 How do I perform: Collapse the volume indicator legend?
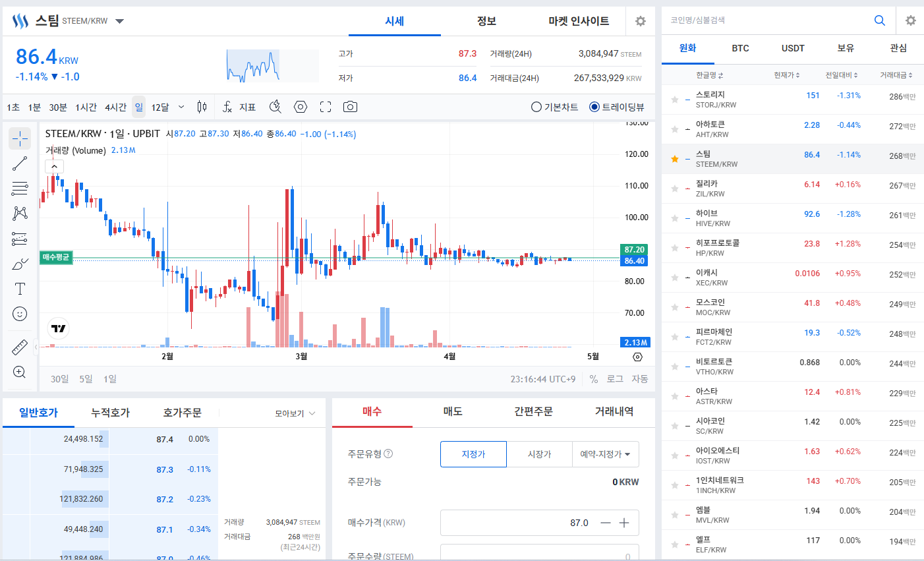tap(54, 167)
